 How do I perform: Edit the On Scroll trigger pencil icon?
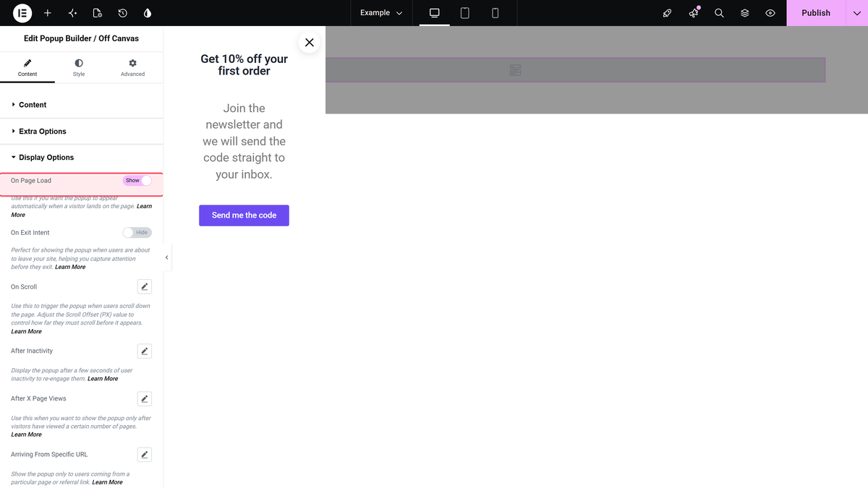[145, 287]
